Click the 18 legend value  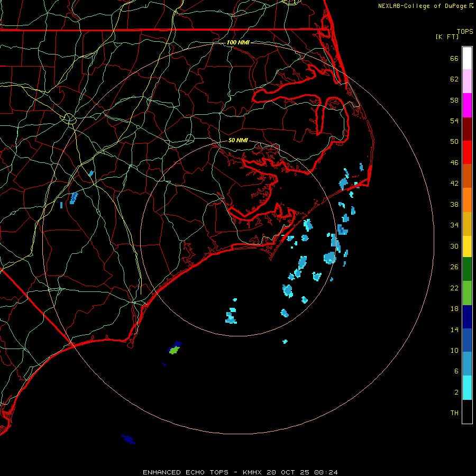coord(454,309)
